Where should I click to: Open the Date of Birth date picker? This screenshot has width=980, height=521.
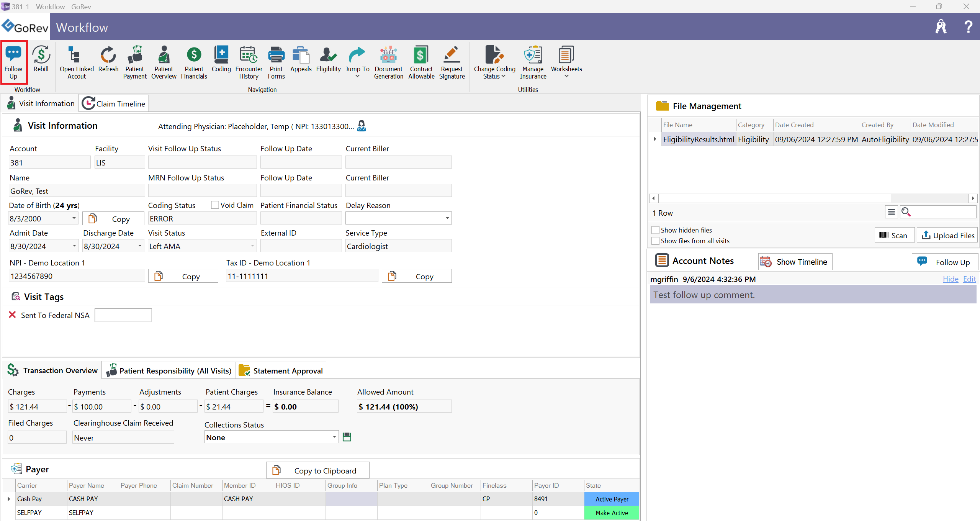point(74,218)
